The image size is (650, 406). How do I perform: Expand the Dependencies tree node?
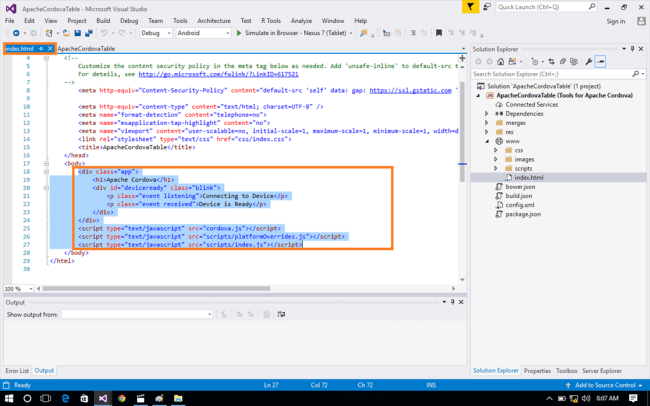click(x=487, y=113)
